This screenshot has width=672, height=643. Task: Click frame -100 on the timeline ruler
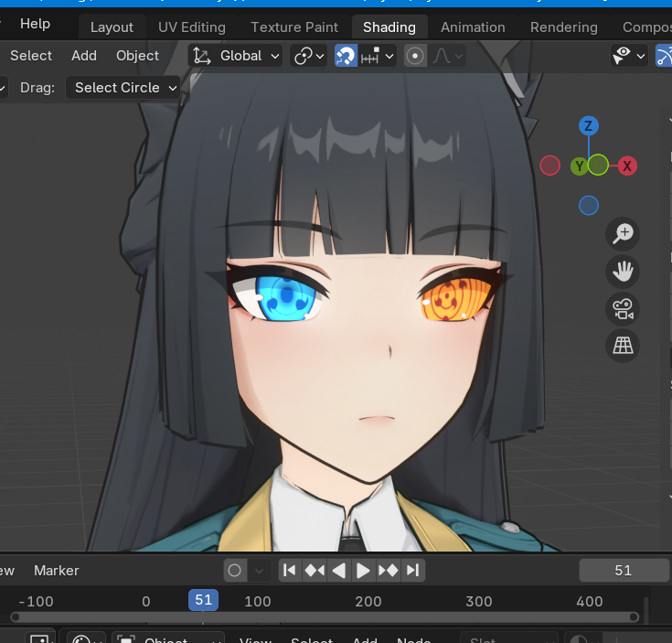(37, 602)
